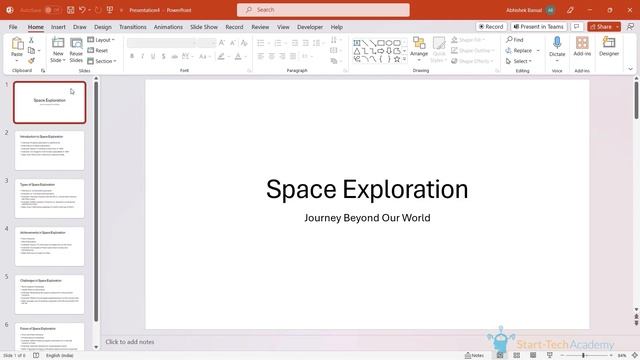This screenshot has height=360, width=640.
Task: Open the File menu
Action: [x=13, y=27]
